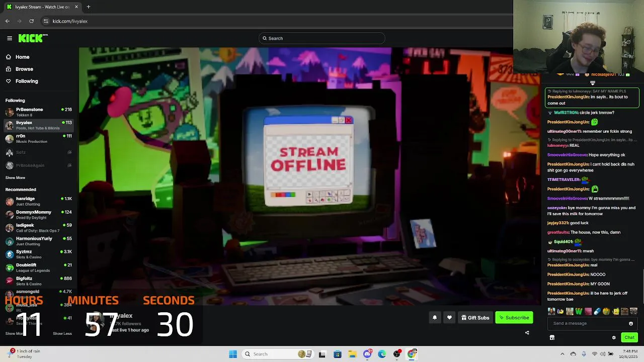Show hidden system tray icons
The width and height of the screenshot is (644, 362).
562,354
